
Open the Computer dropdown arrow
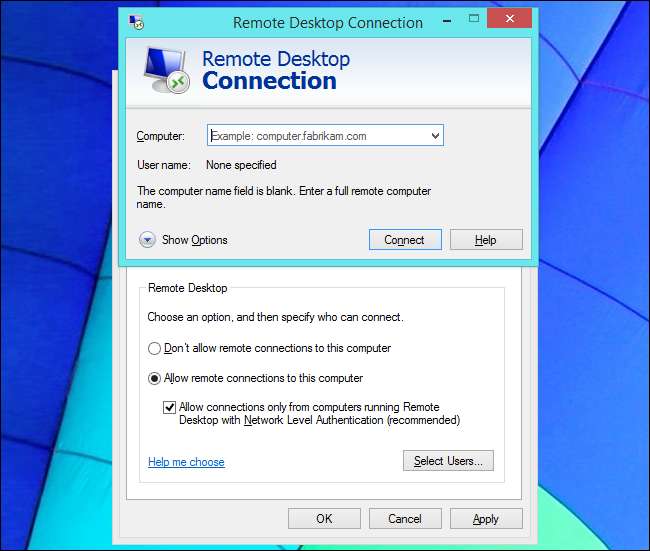click(x=435, y=136)
